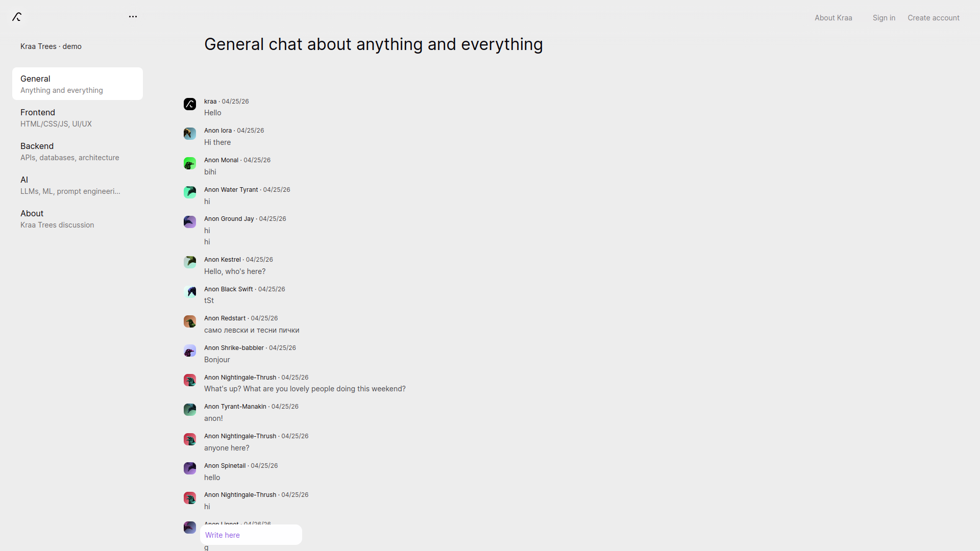Click Anon Kestrel's avatar
The height and width of the screenshot is (551, 980).
point(190,262)
